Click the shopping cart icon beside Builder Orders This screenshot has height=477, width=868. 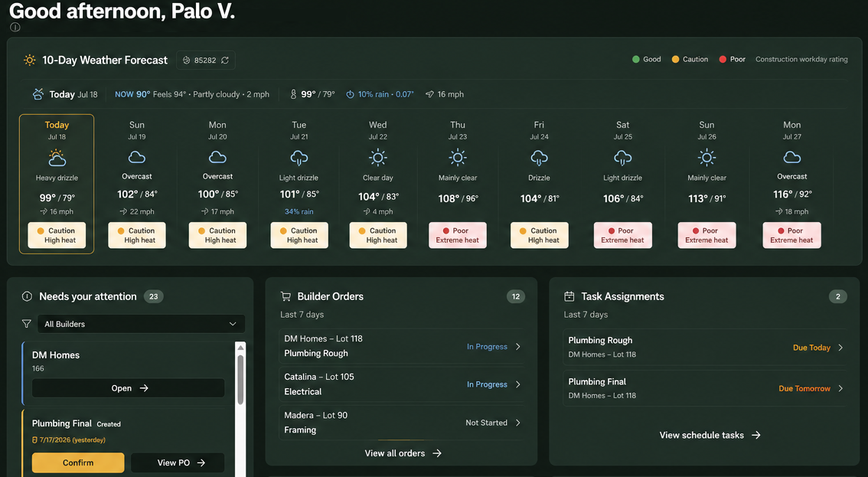click(286, 296)
